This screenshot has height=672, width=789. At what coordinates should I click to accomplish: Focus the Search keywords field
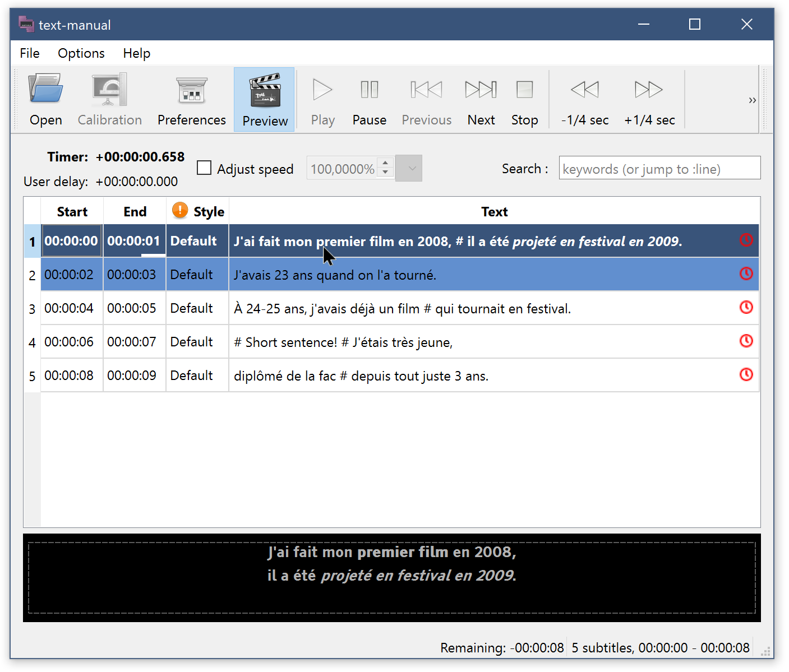tap(659, 168)
